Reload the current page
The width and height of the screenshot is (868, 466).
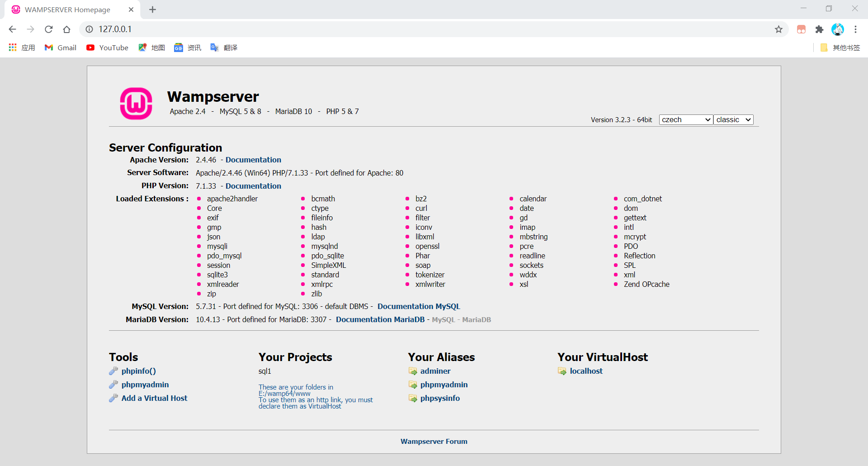coord(49,29)
